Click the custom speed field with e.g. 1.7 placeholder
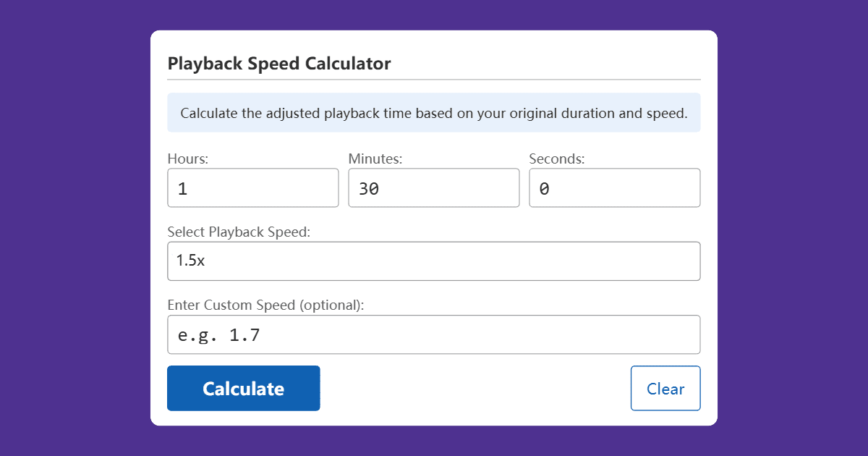The width and height of the screenshot is (868, 456). click(x=434, y=334)
